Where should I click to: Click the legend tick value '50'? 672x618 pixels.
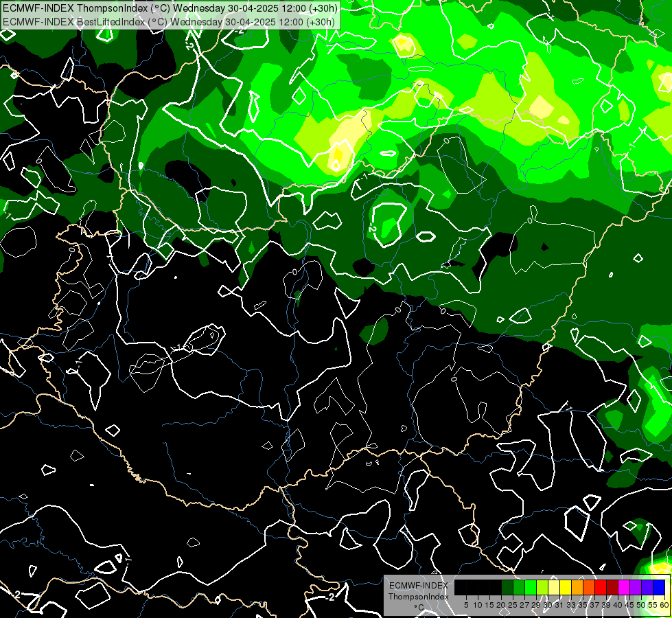click(641, 605)
